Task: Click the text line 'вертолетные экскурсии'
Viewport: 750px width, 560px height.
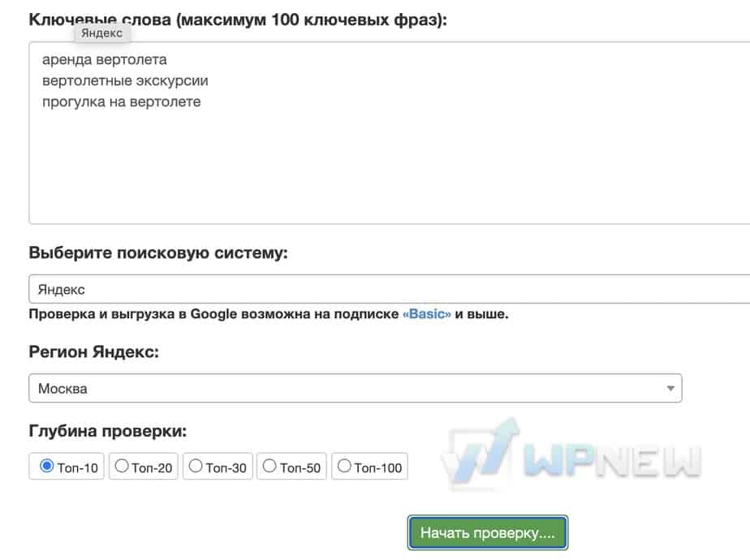Action: [125, 81]
